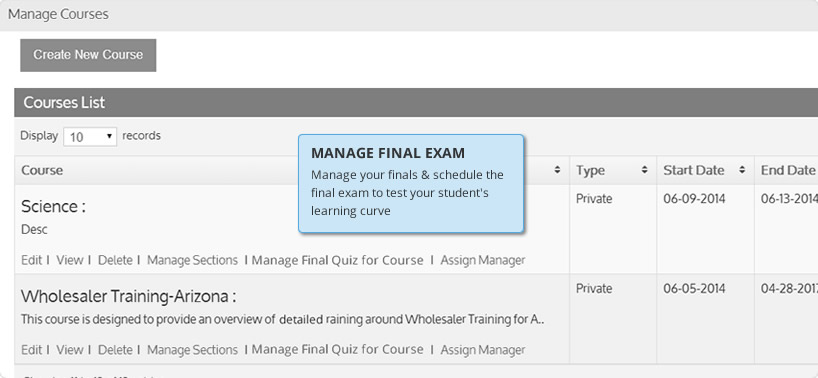818x378 pixels.
Task: Open Manage Sections for Science course
Action: pos(192,260)
